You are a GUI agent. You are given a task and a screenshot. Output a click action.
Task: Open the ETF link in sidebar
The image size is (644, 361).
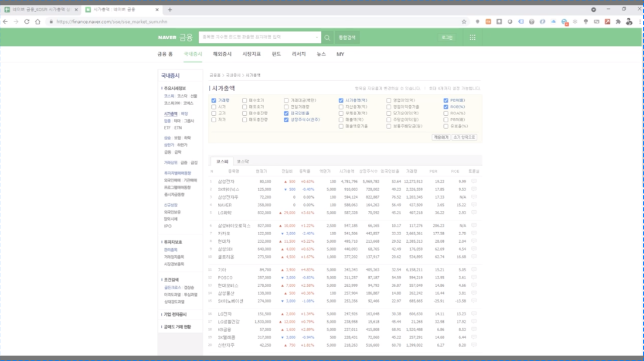(x=167, y=128)
